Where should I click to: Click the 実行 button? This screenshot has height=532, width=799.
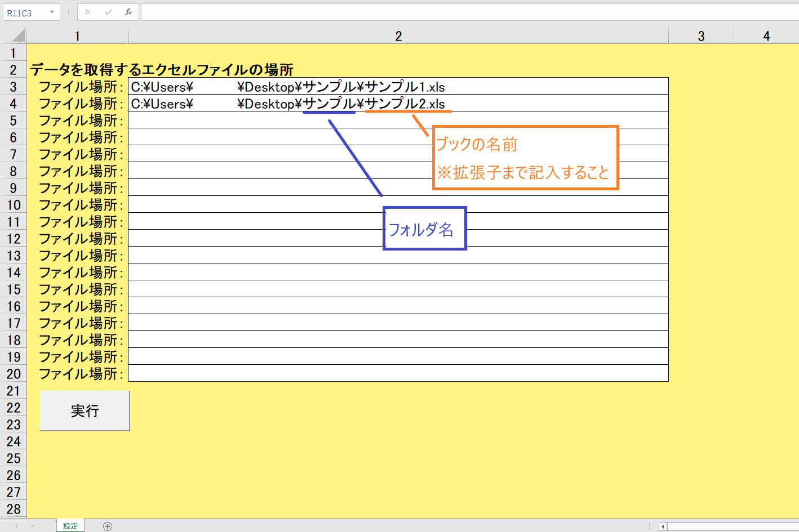(85, 411)
